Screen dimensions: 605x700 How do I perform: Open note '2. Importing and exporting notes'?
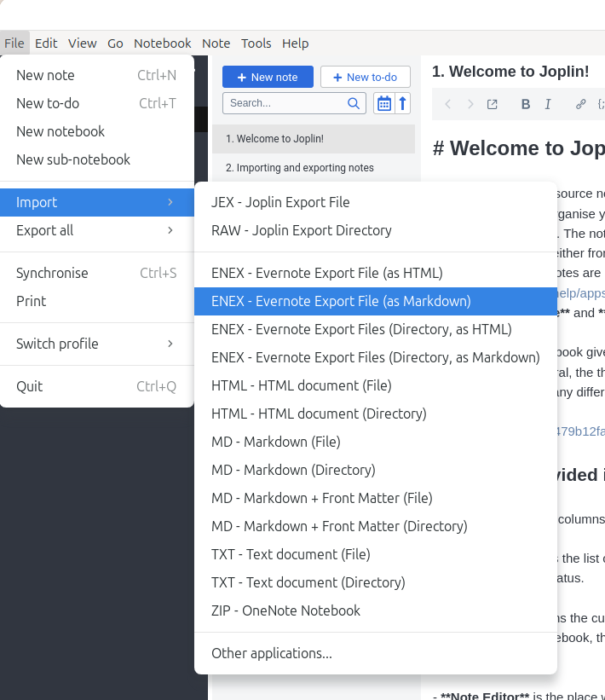tap(300, 168)
